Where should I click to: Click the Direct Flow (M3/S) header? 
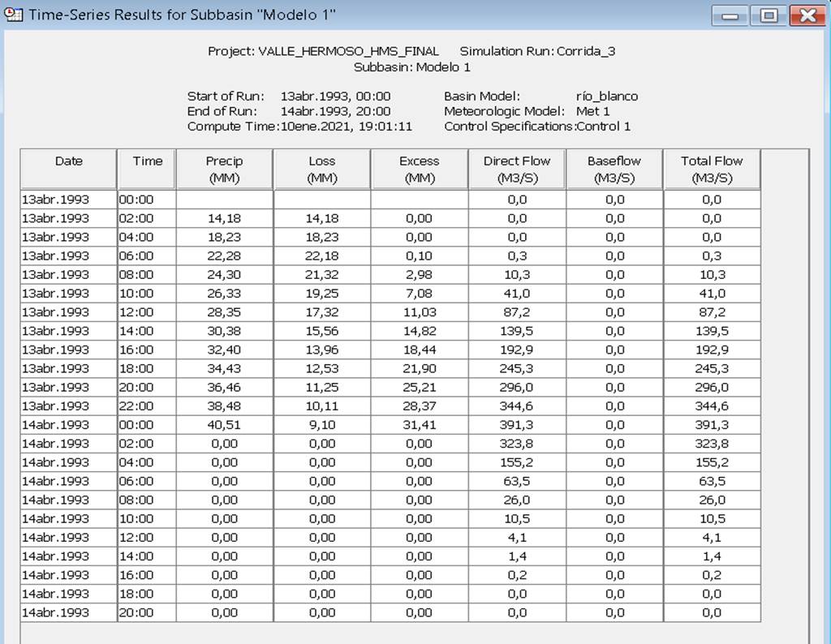coord(516,169)
